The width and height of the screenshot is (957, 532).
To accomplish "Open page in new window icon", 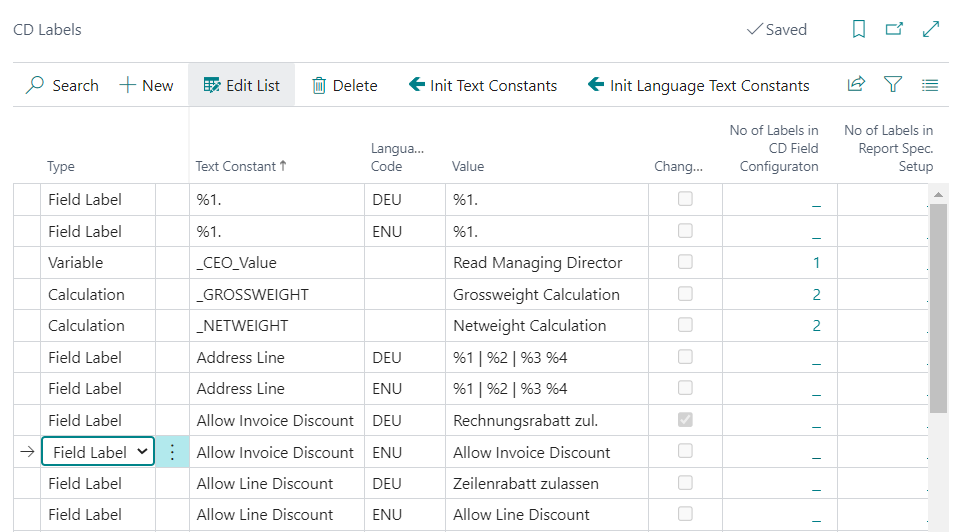I will click(x=894, y=29).
